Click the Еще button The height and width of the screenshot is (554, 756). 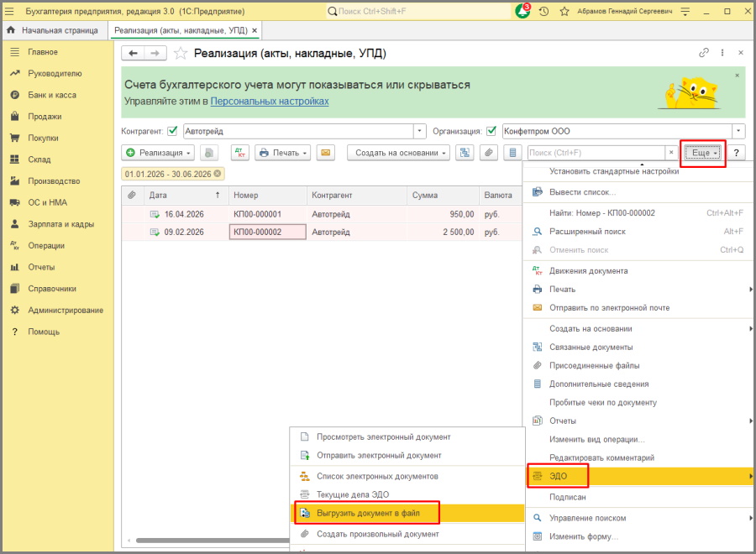coord(701,153)
